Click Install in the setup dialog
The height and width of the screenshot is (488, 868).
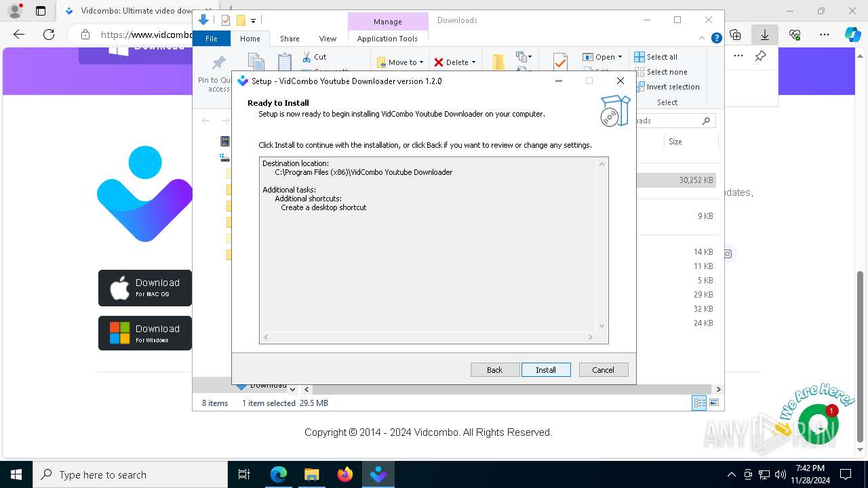coord(546,369)
